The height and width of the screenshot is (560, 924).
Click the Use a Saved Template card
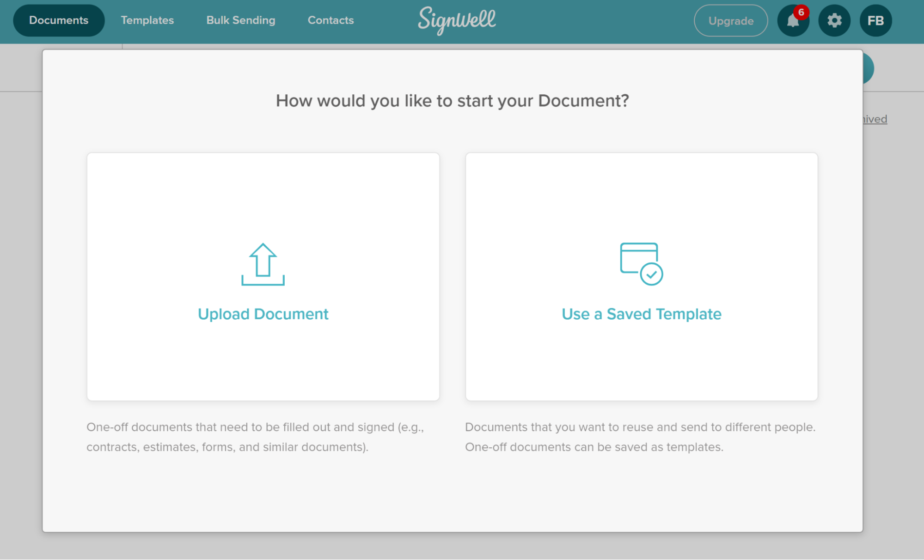point(641,276)
